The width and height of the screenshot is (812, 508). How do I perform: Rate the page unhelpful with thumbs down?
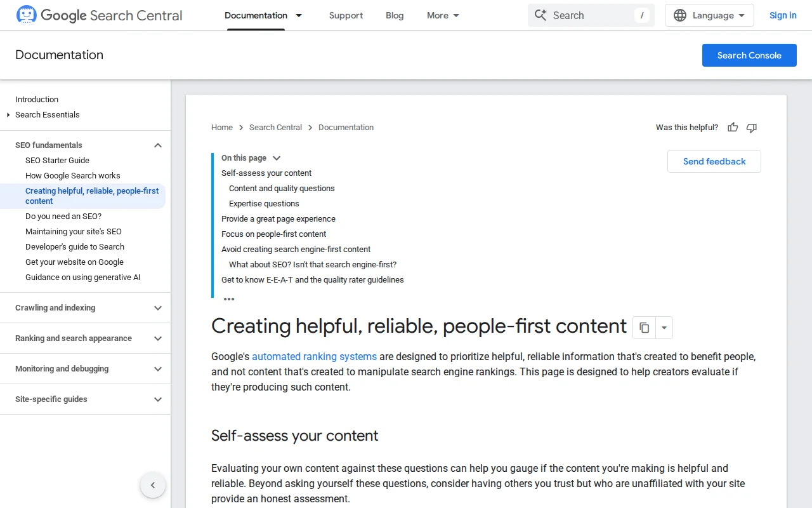(x=751, y=128)
